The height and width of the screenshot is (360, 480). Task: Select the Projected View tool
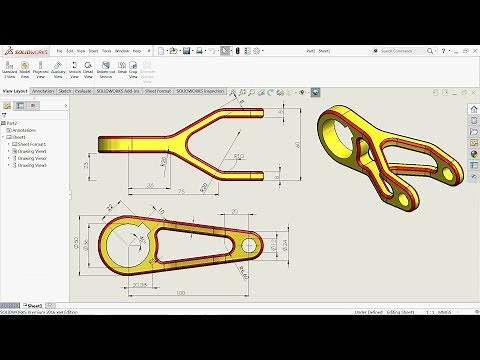tap(41, 70)
